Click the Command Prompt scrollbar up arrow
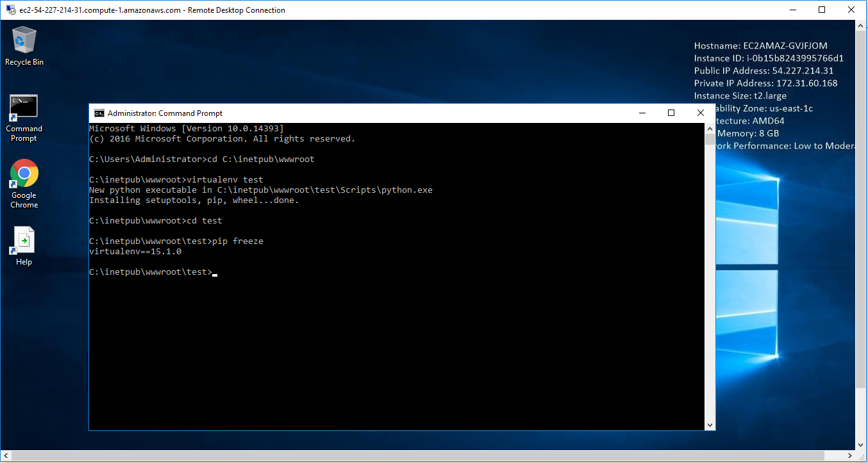The height and width of the screenshot is (463, 868). pos(710,129)
